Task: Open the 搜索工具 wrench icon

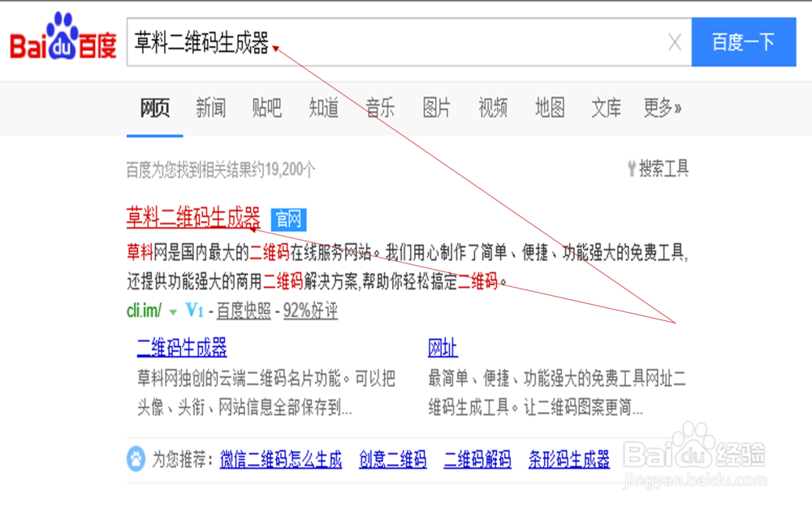Action: click(x=633, y=167)
